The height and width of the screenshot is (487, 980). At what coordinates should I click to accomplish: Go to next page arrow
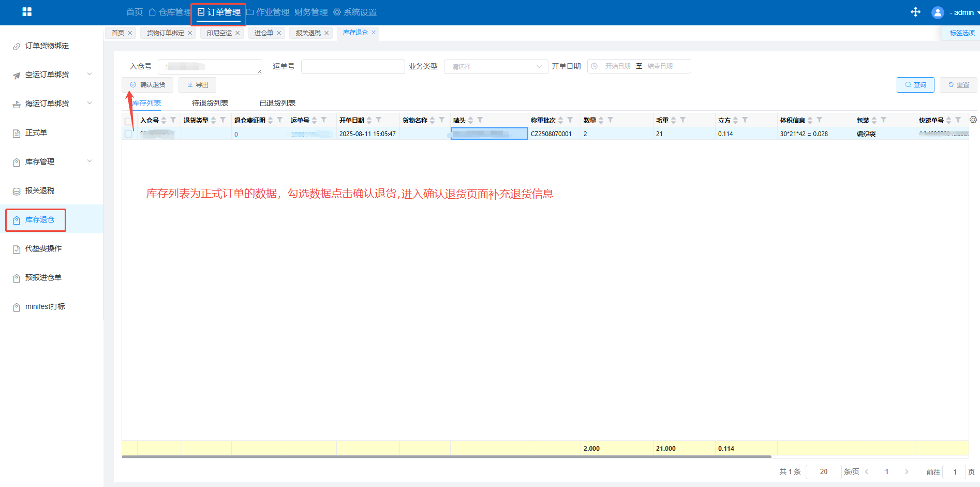coord(907,471)
